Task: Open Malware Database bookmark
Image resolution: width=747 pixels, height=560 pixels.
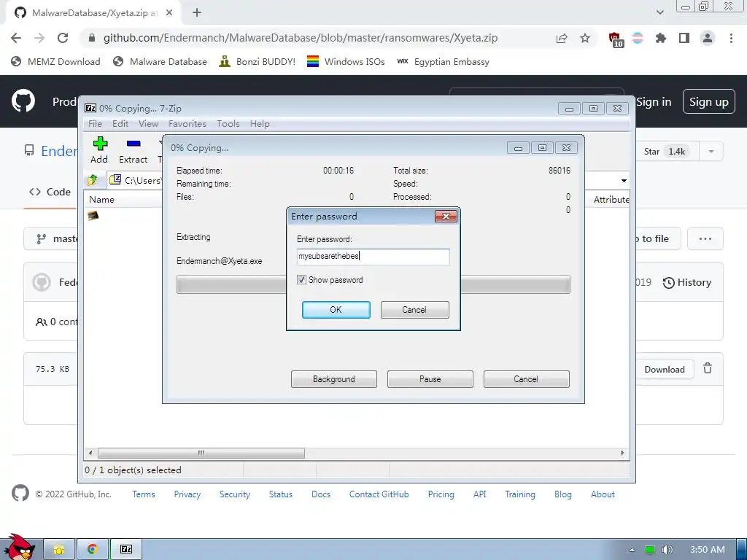Action: 160,61
